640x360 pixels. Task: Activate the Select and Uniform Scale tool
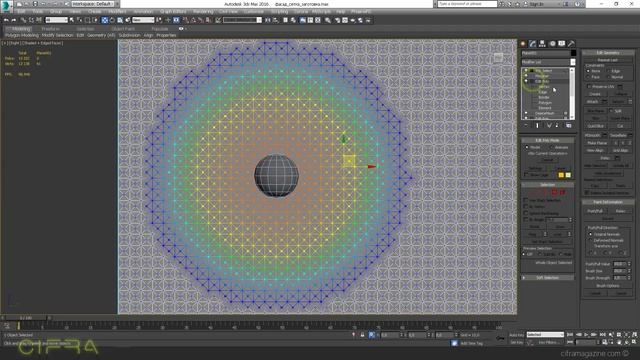click(120, 20)
